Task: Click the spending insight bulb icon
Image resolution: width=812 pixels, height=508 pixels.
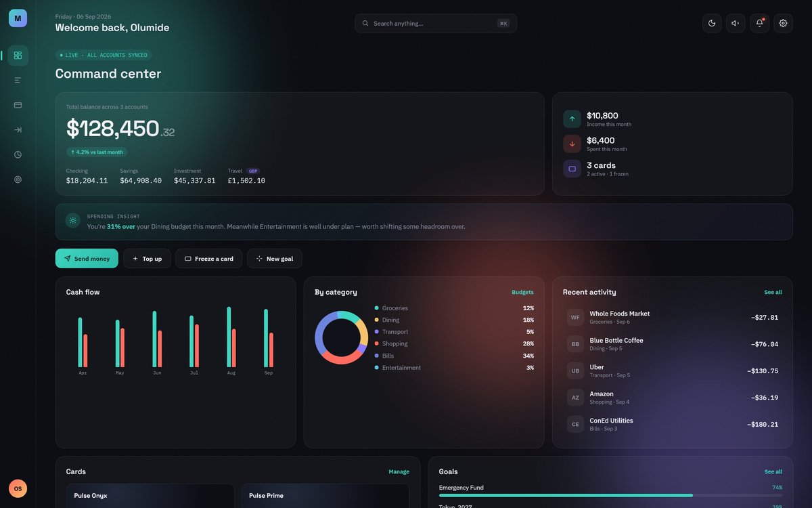Action: tap(73, 220)
